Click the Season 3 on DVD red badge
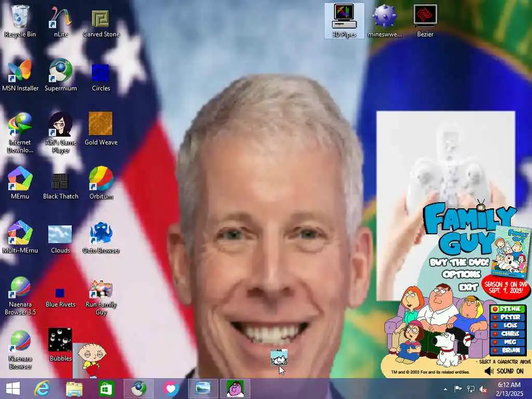532x399 pixels. click(x=506, y=288)
